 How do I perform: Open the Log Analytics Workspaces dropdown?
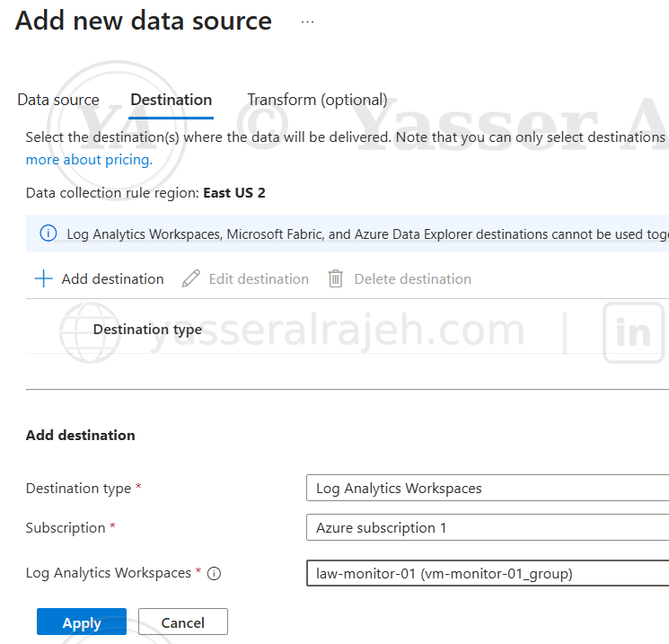[488, 573]
